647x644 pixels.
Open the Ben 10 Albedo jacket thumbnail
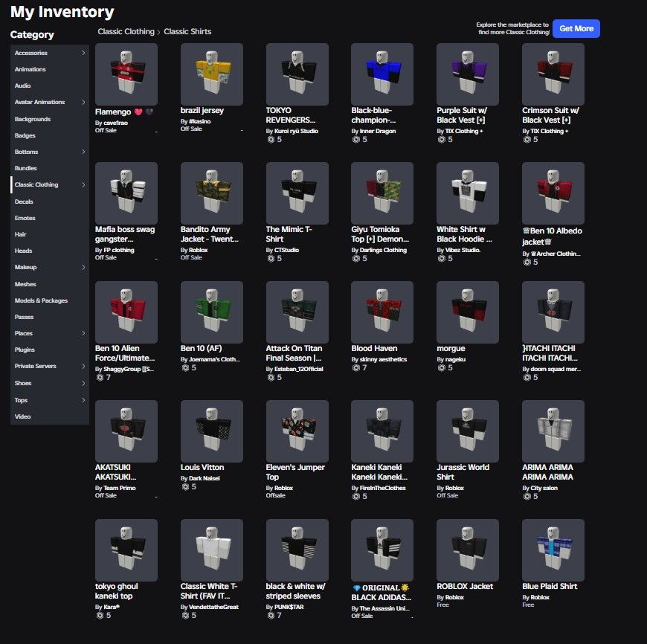click(553, 193)
